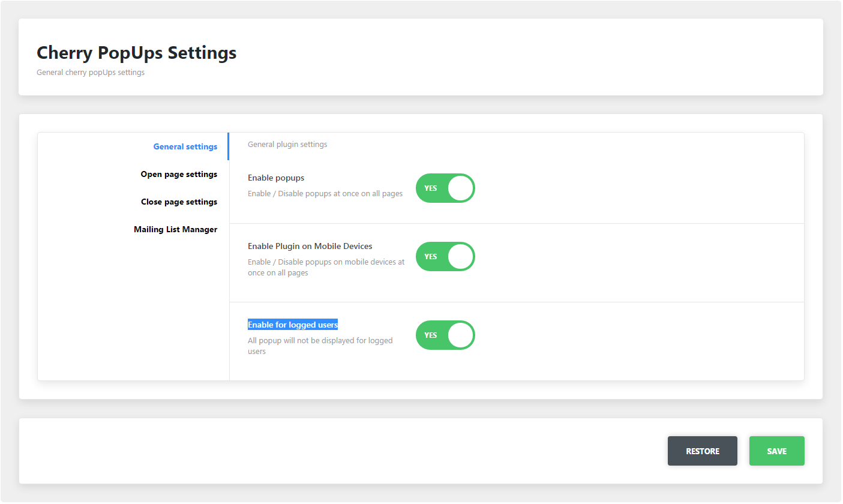Go to Close page settings tab
The width and height of the screenshot is (843, 504).
[179, 202]
